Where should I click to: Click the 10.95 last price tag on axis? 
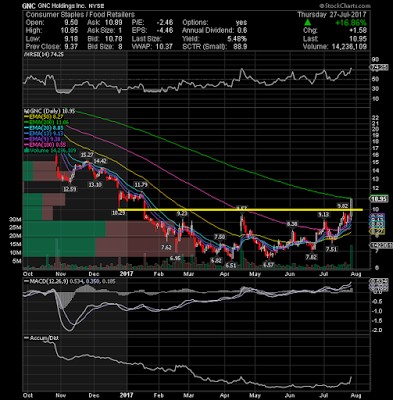tap(379, 199)
